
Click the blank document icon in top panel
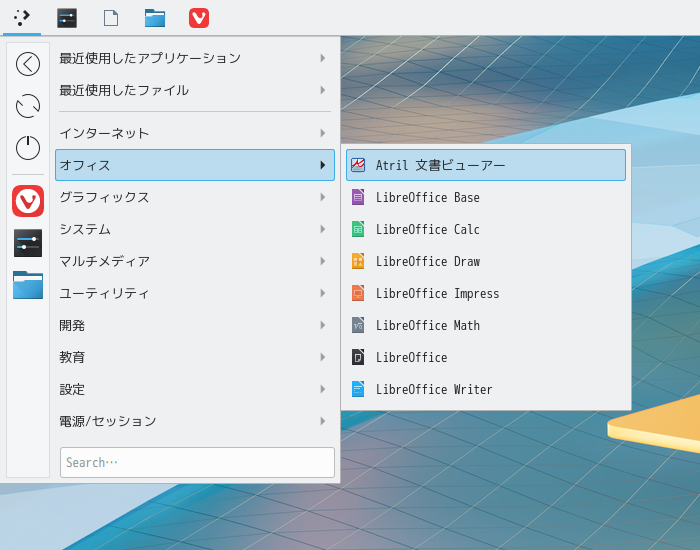[111, 18]
